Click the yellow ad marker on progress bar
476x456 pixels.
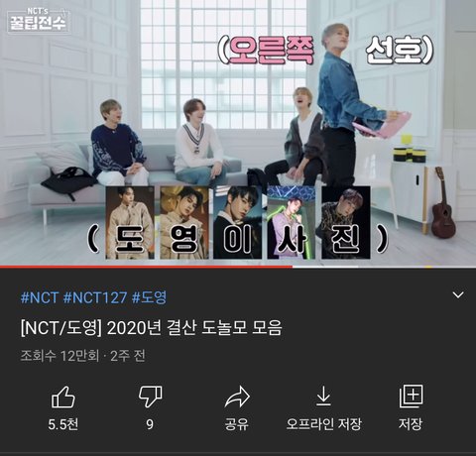tap(428, 267)
